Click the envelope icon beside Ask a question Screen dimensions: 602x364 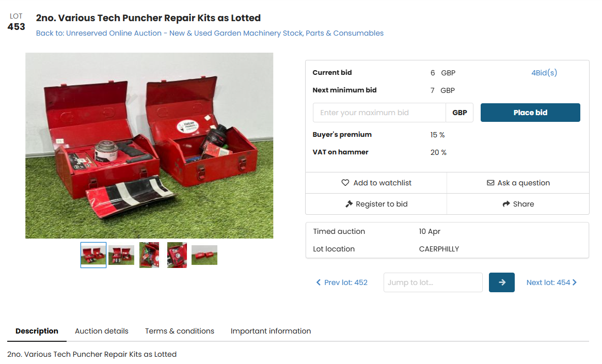pos(490,183)
